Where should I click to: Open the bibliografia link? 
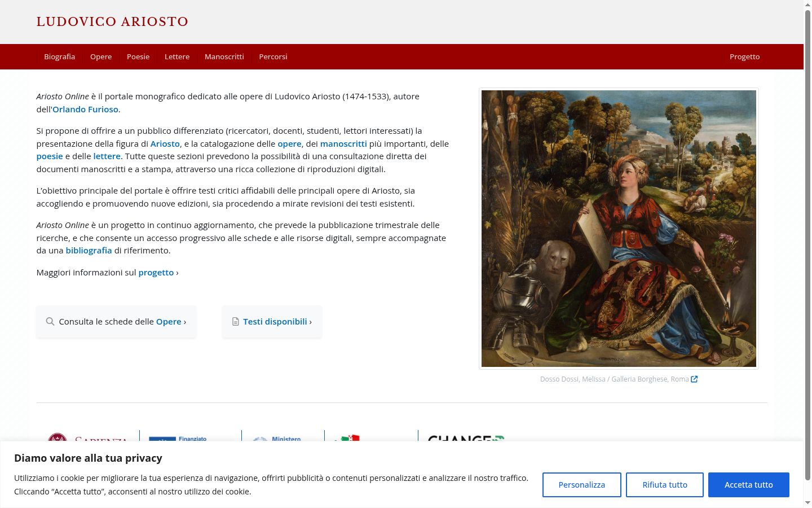coord(89,251)
